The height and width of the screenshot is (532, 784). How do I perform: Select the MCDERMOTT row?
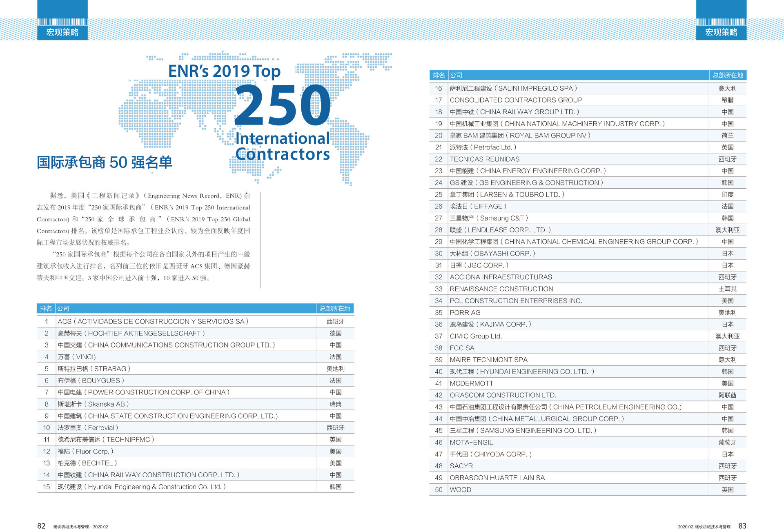tap(588, 384)
